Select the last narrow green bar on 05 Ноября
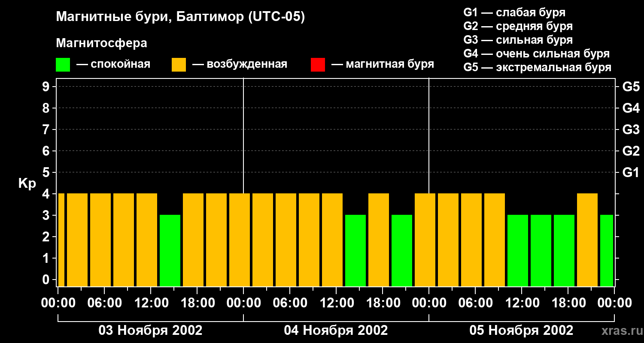 pyautogui.click(x=606, y=250)
